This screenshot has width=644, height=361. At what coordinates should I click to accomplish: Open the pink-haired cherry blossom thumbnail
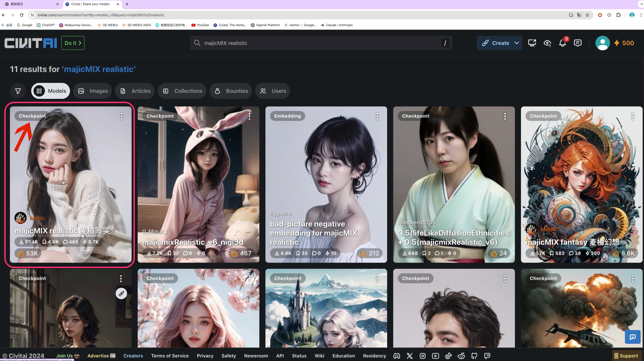[198, 308]
